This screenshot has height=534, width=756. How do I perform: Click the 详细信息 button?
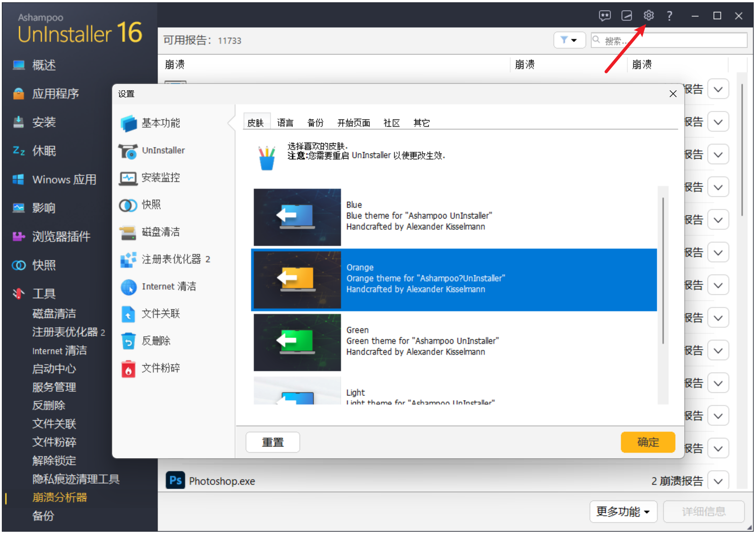pyautogui.click(x=704, y=512)
